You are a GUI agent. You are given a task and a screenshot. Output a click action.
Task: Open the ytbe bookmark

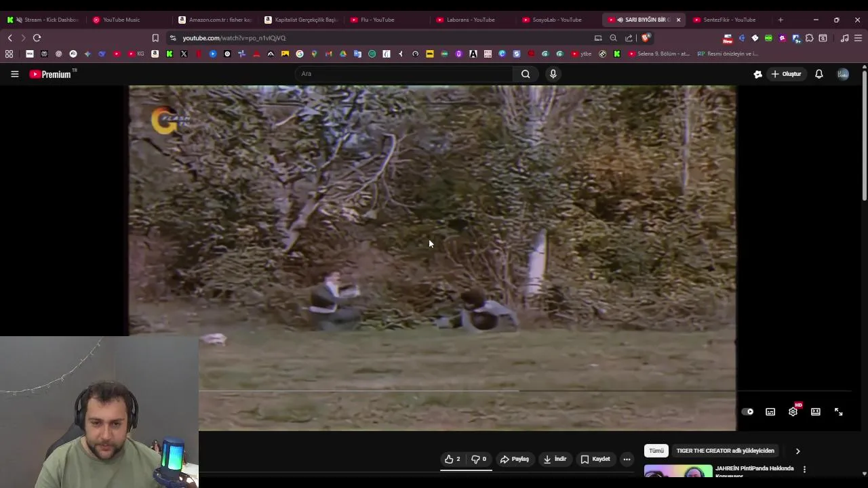tap(581, 54)
